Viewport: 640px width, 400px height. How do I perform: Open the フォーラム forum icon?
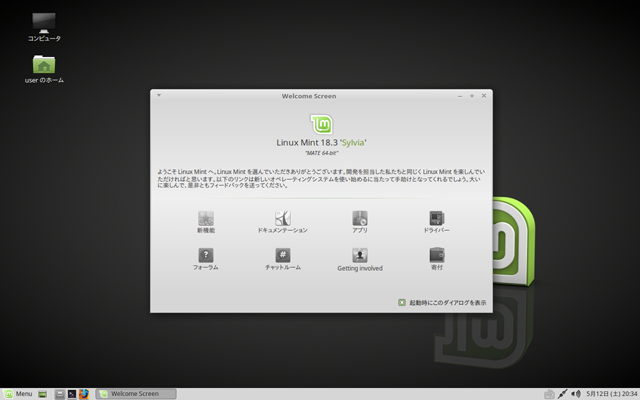tap(206, 256)
